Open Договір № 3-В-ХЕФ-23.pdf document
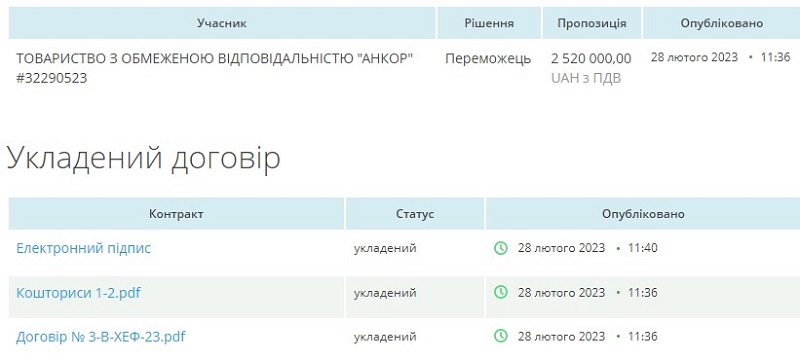Viewport: 800px width, 360px height. pyautogui.click(x=101, y=337)
